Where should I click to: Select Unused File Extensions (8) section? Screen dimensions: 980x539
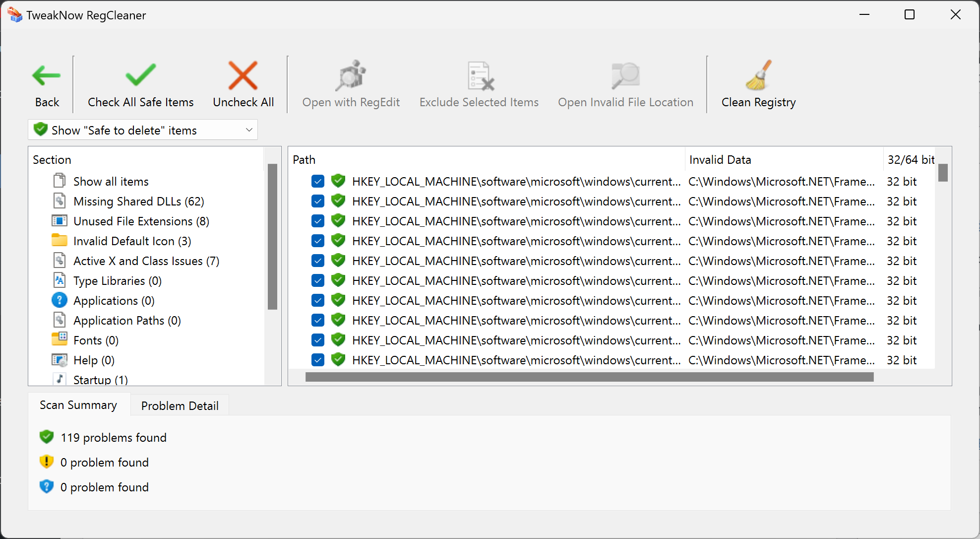(x=141, y=221)
